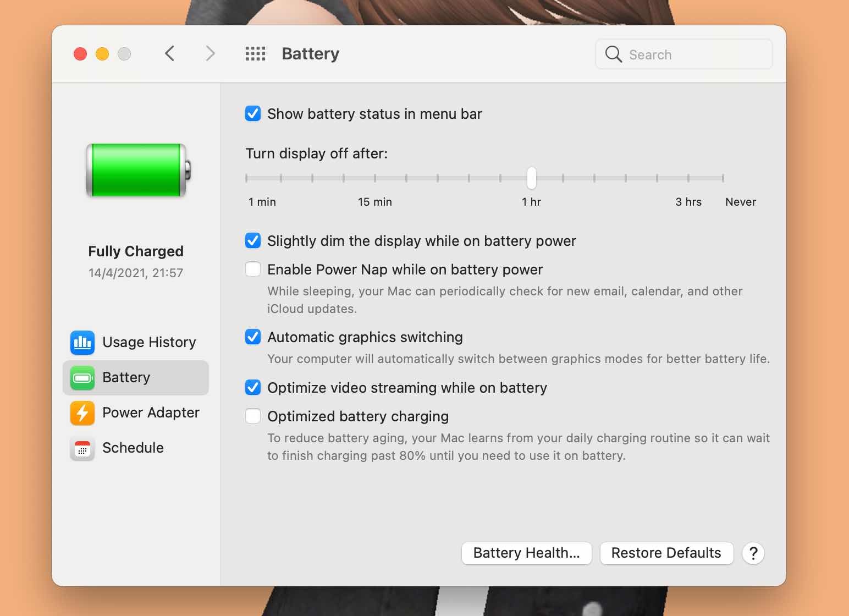Select the Usage History sidebar icon
The width and height of the screenshot is (849, 616).
[x=82, y=342]
